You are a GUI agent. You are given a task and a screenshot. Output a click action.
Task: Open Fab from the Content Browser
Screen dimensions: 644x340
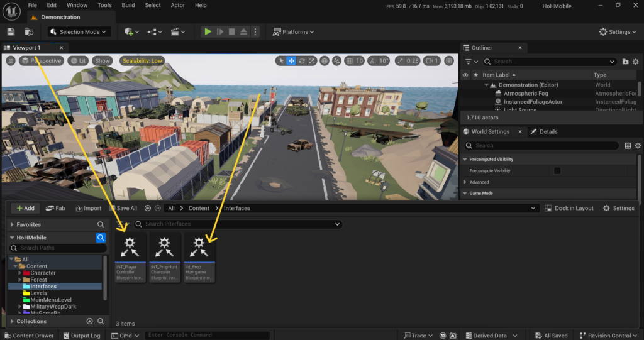55,208
